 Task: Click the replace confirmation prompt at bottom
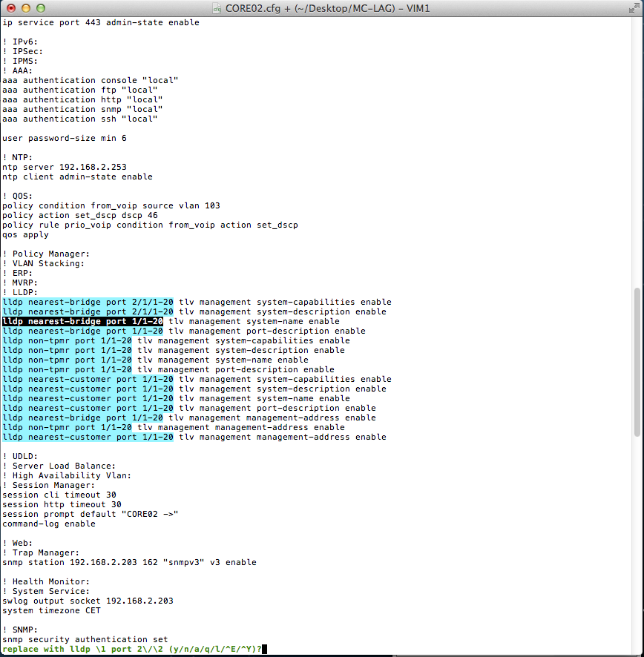point(132,649)
